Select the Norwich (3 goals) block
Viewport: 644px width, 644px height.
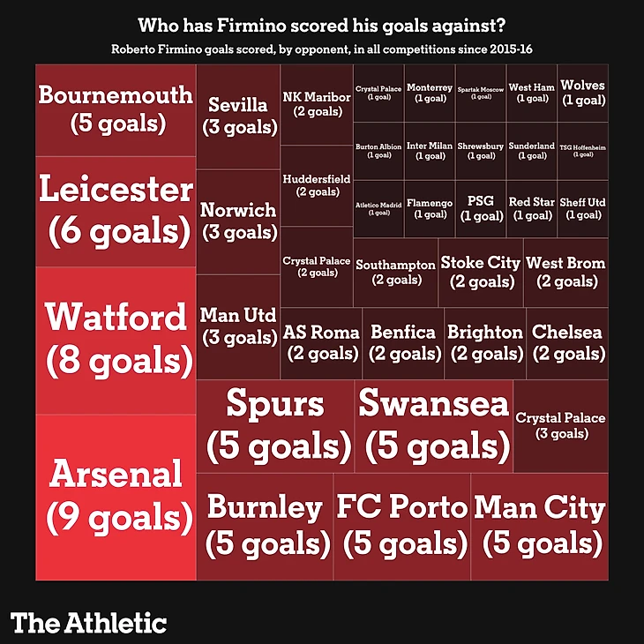[x=237, y=221]
